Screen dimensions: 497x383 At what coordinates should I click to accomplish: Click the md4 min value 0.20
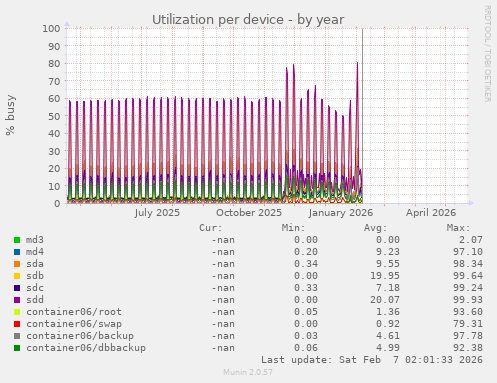tap(306, 252)
